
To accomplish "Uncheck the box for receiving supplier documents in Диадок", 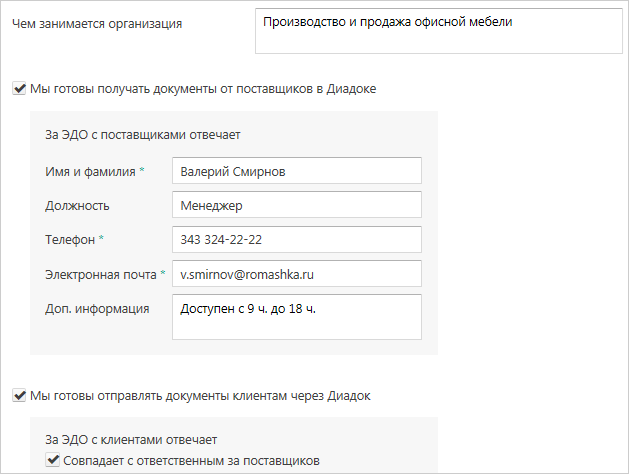I will click(19, 88).
